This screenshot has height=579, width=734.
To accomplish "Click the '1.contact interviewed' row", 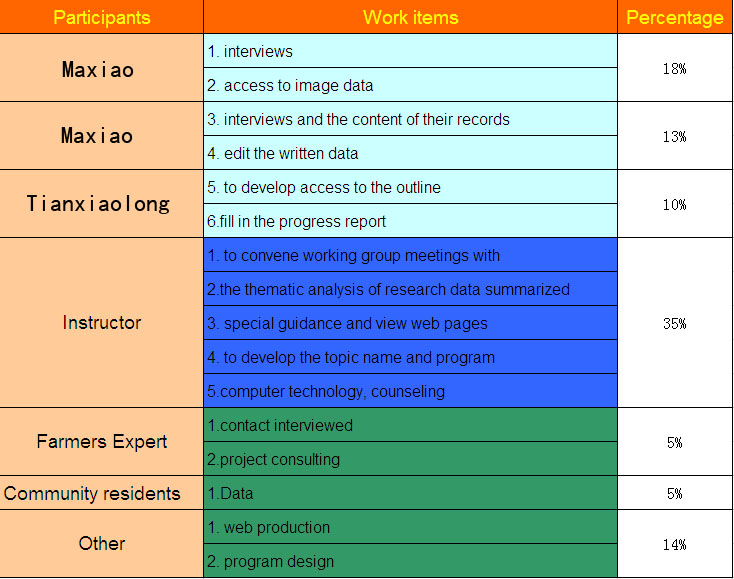I will coord(411,425).
